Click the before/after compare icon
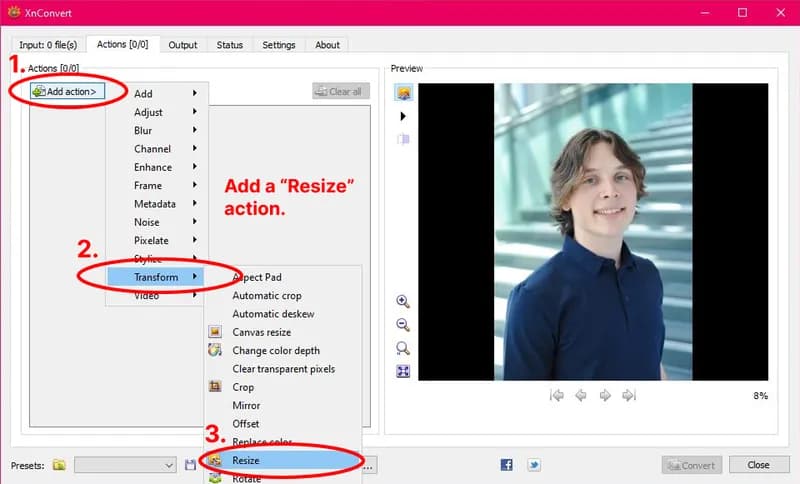This screenshot has width=800, height=484. [403, 139]
